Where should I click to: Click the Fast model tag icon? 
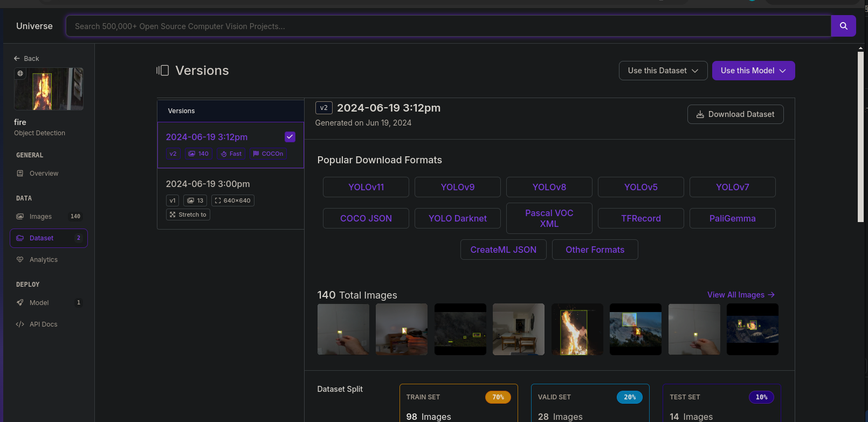(x=224, y=154)
